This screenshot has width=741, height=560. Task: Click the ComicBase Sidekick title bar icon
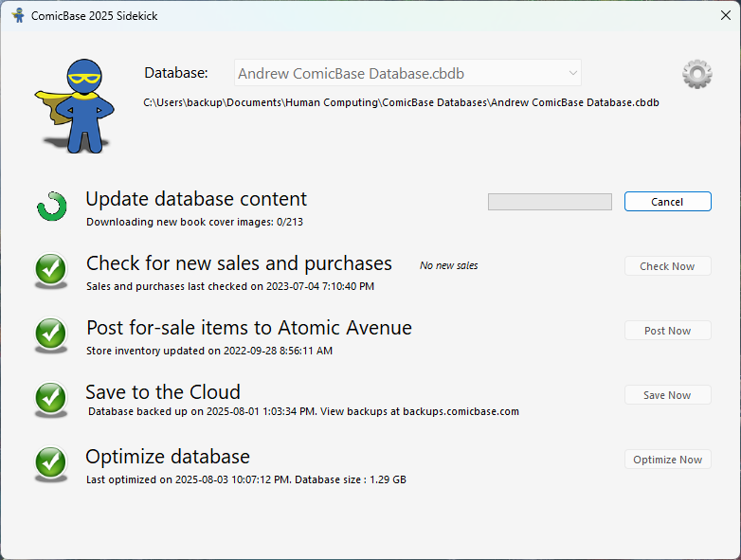click(18, 16)
